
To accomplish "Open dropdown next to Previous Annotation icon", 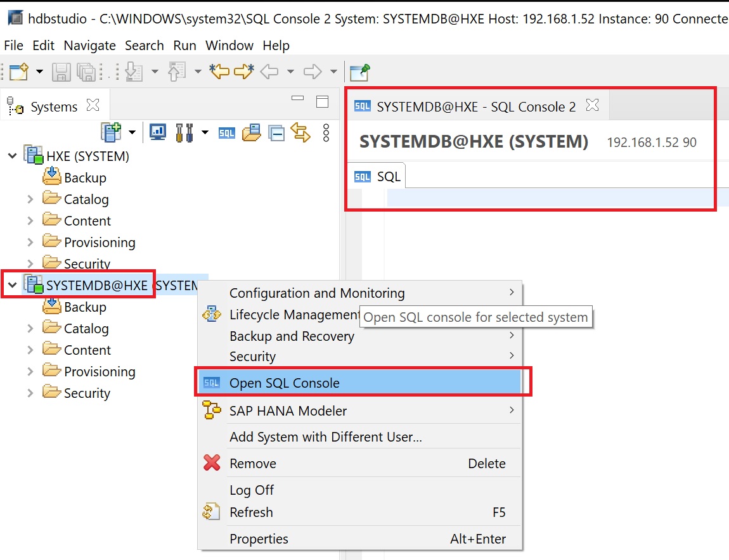I will tap(198, 72).
